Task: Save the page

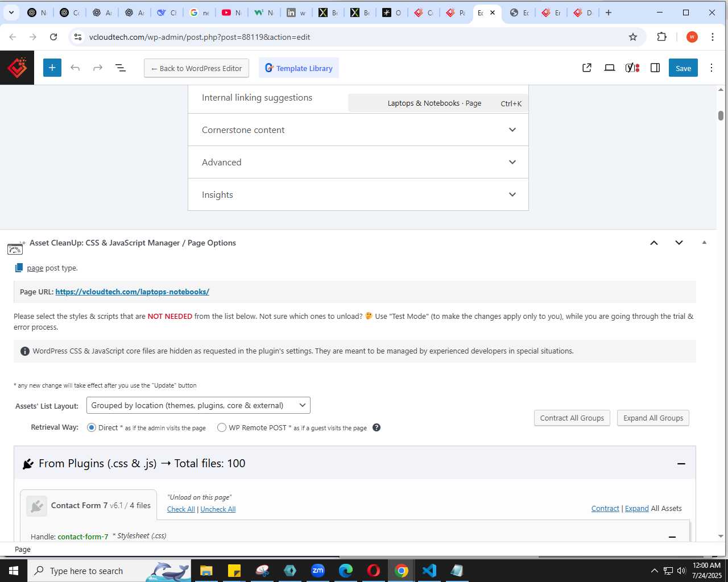Action: point(683,68)
